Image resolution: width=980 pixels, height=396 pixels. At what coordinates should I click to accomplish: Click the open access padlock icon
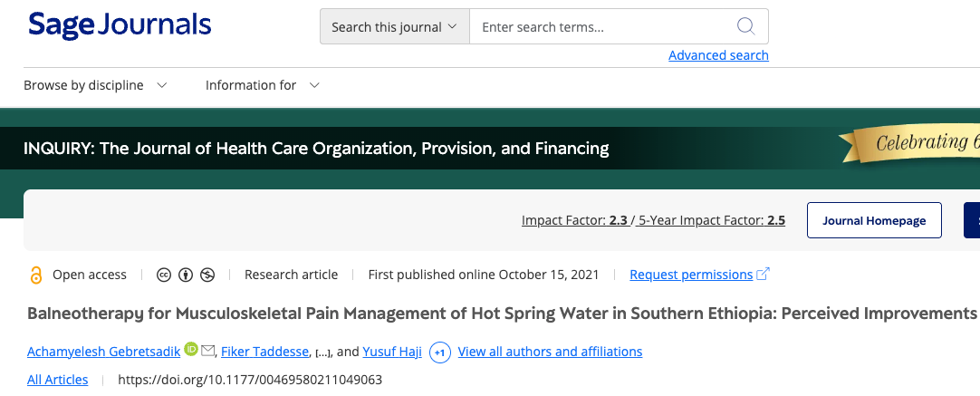pos(36,275)
